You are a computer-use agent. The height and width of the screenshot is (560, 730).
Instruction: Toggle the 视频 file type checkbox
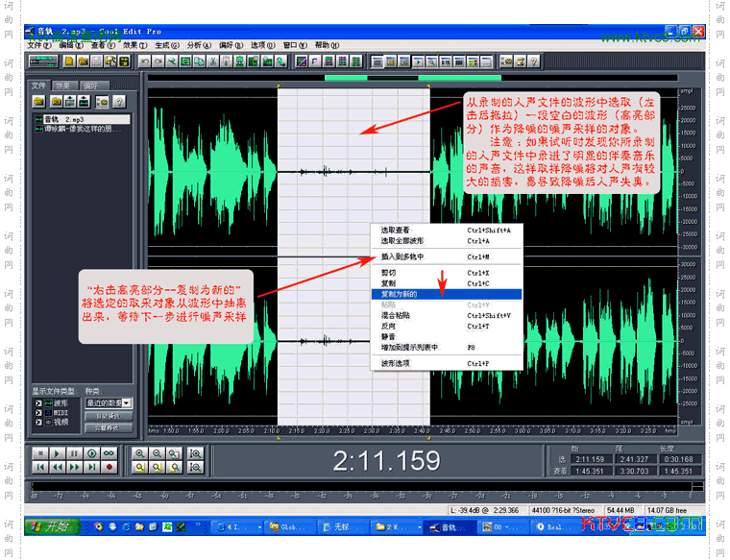(x=38, y=422)
